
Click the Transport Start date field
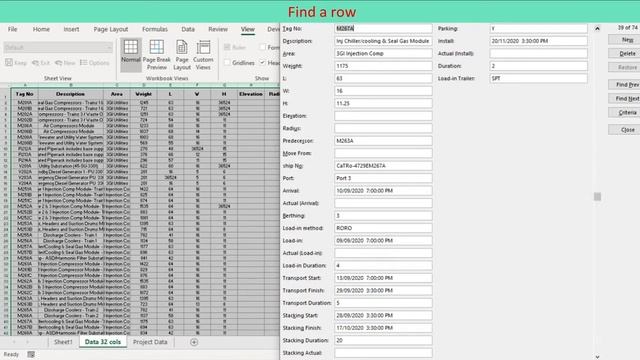coord(383,278)
